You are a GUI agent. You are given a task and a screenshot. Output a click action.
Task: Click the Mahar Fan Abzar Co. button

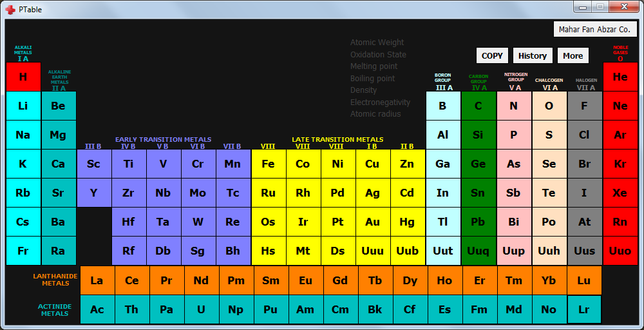594,30
